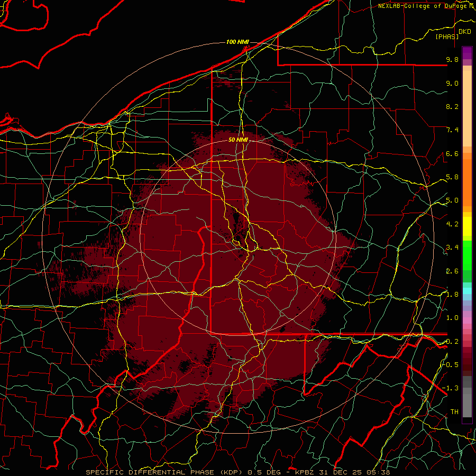This screenshot has width=476, height=476.
Task: Pick the cyan segment of the color bar
Action: tap(467, 290)
